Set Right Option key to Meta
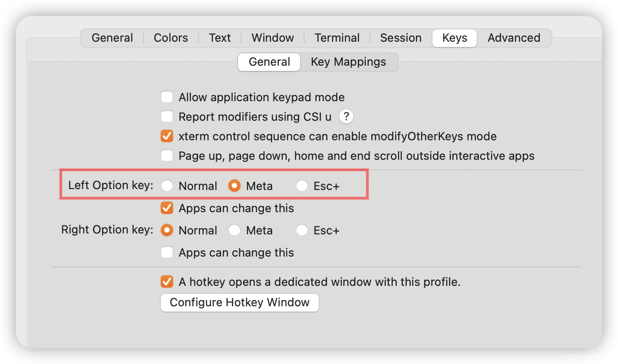 click(234, 230)
